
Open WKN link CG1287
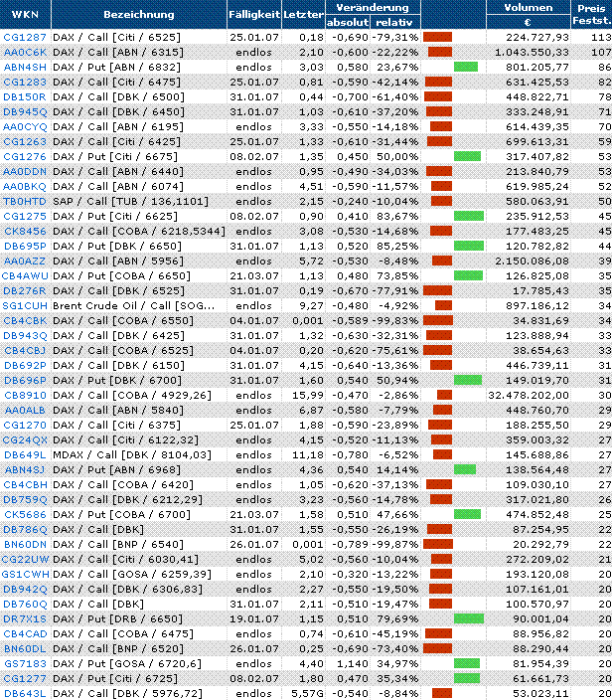[x=25, y=37]
